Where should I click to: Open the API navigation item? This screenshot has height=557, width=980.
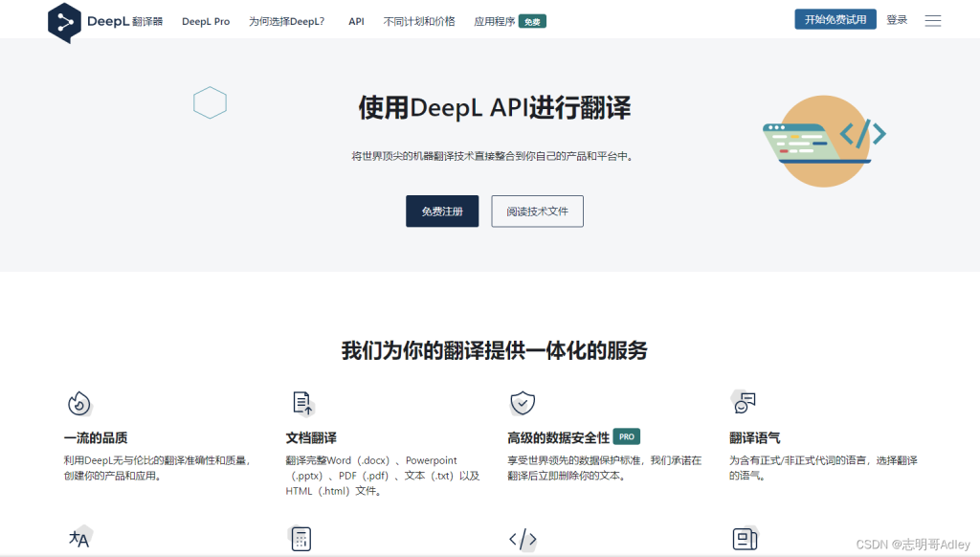tap(356, 20)
